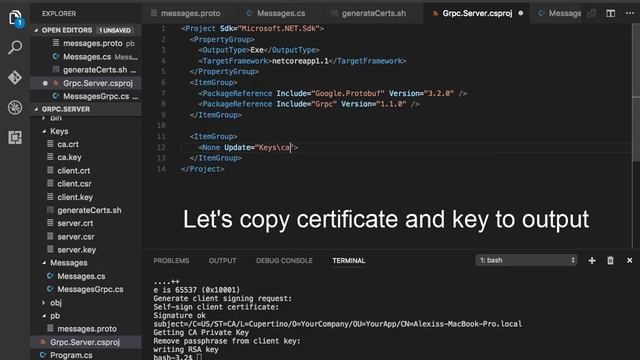Viewport: 640px width, 360px height.
Task: Open the editor more actions menu
Action: tap(630, 13)
